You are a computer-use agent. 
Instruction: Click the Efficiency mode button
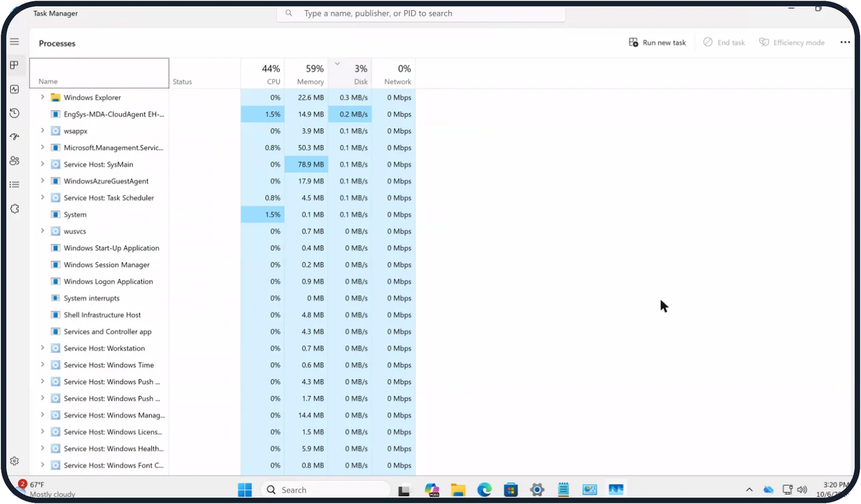[792, 43]
